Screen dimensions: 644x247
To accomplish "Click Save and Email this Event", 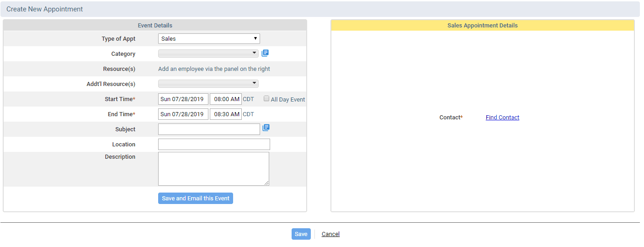I will [x=196, y=199].
